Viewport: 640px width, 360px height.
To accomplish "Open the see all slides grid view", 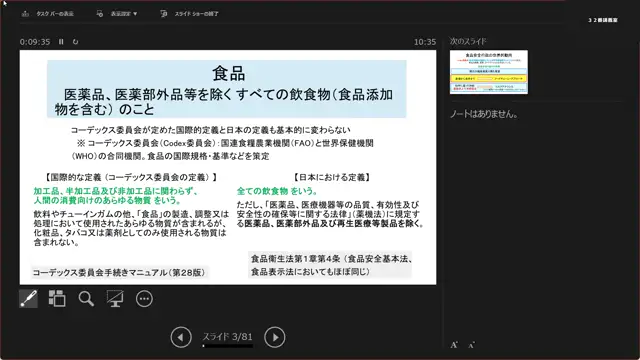I will 57,298.
